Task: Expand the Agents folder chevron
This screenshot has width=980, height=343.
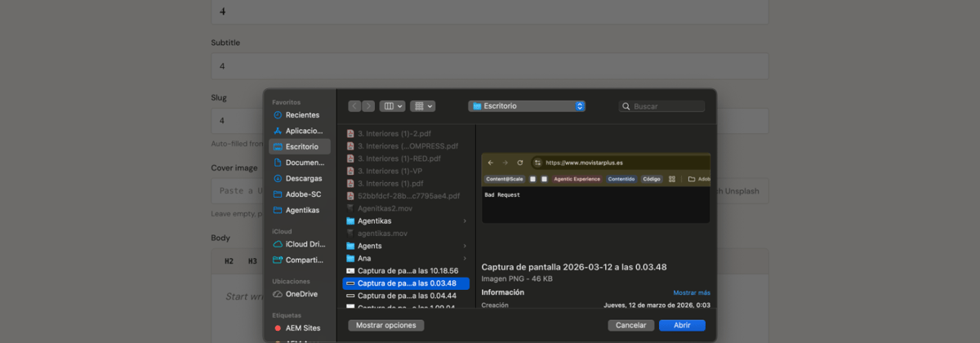Action: (465, 246)
